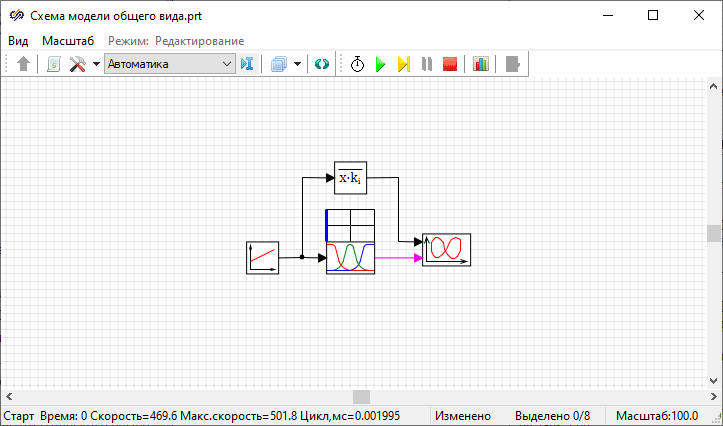Click the blue icon right of Автоматика
723x426 pixels.
click(x=248, y=64)
